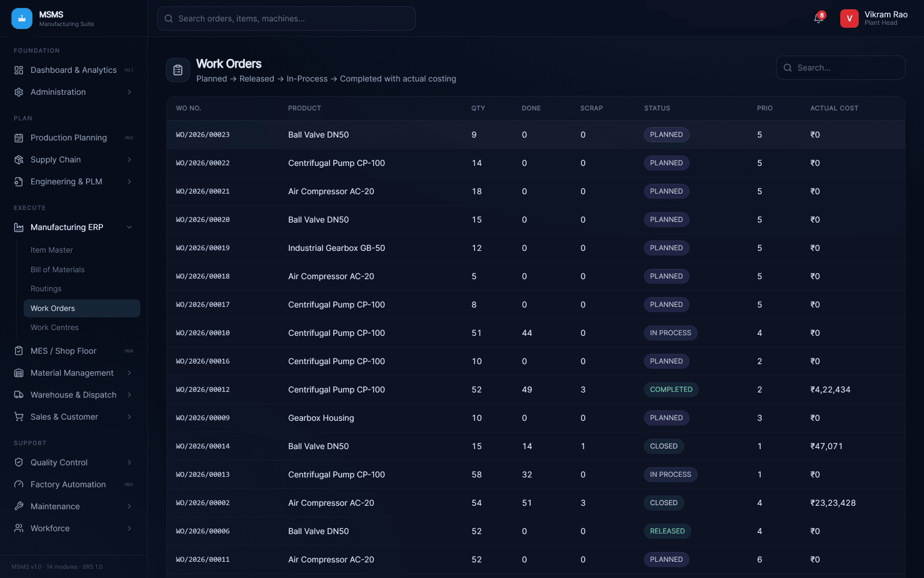Click Engineering & PLM icon
Screen dimensions: 924x578
pyautogui.click(x=19, y=181)
